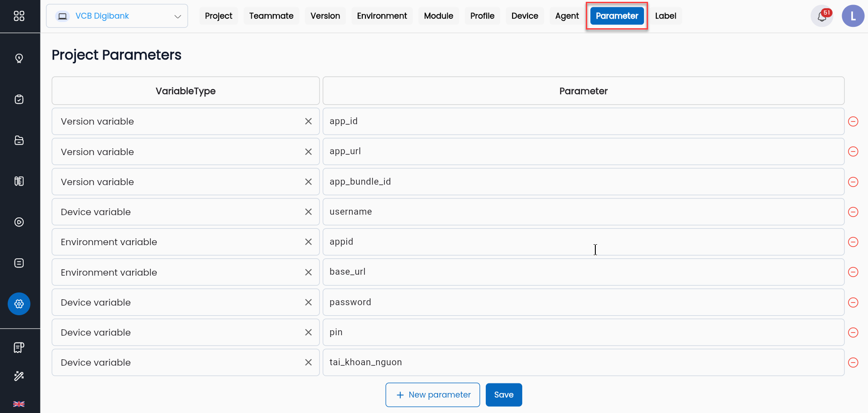Remove the app_url parameter row
The width and height of the screenshot is (868, 413).
[853, 151]
